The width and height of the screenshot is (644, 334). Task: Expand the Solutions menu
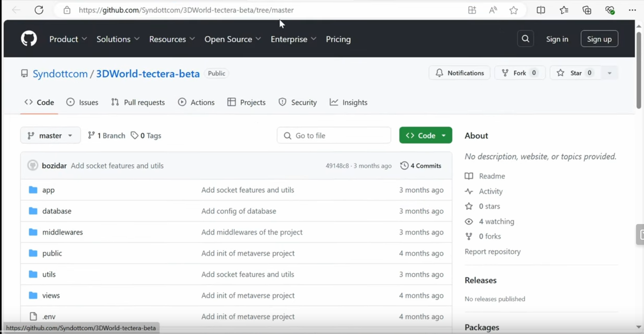pyautogui.click(x=118, y=39)
